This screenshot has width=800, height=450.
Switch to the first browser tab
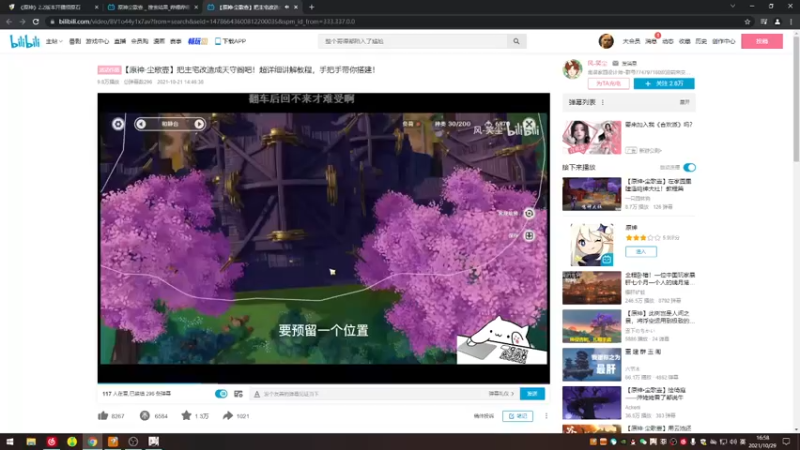point(53,7)
